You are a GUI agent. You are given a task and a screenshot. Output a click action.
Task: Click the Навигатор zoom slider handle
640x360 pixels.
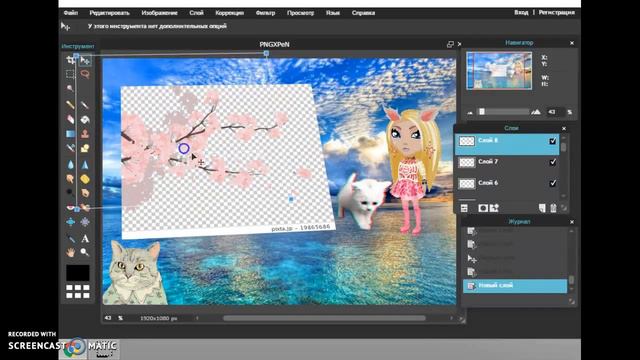coord(482,112)
